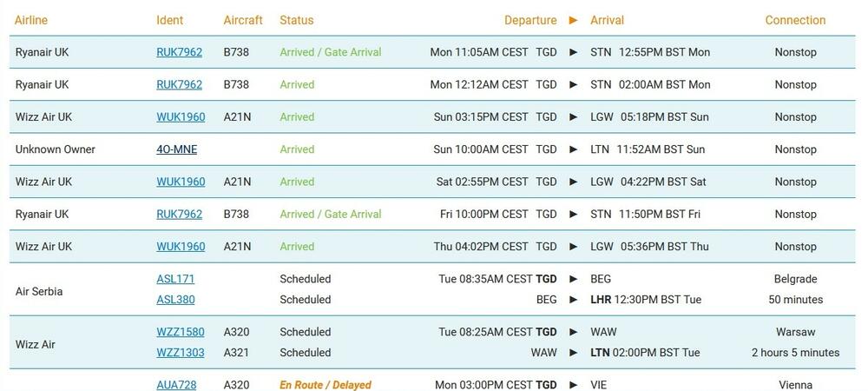The width and height of the screenshot is (868, 391).
Task: Click the arrow icon in the AUA728 row
Action: [x=573, y=385]
